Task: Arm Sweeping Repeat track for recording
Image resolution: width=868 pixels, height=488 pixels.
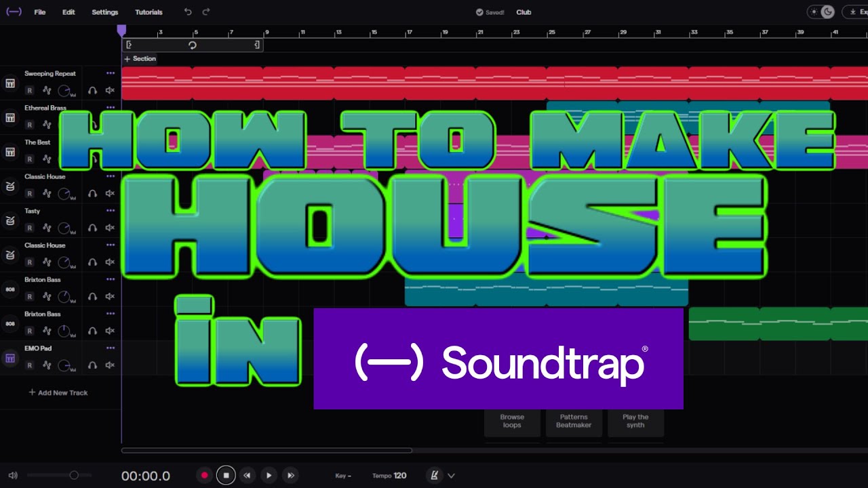Action: 29,90
